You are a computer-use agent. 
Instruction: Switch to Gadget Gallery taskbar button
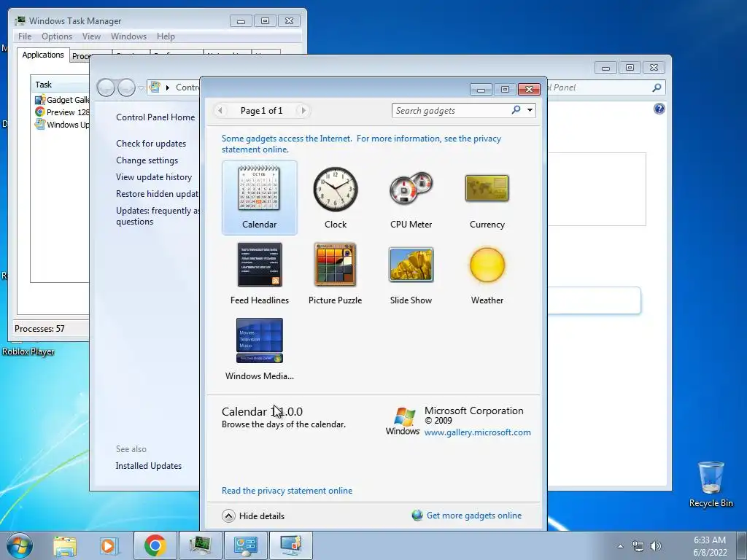pos(290,545)
